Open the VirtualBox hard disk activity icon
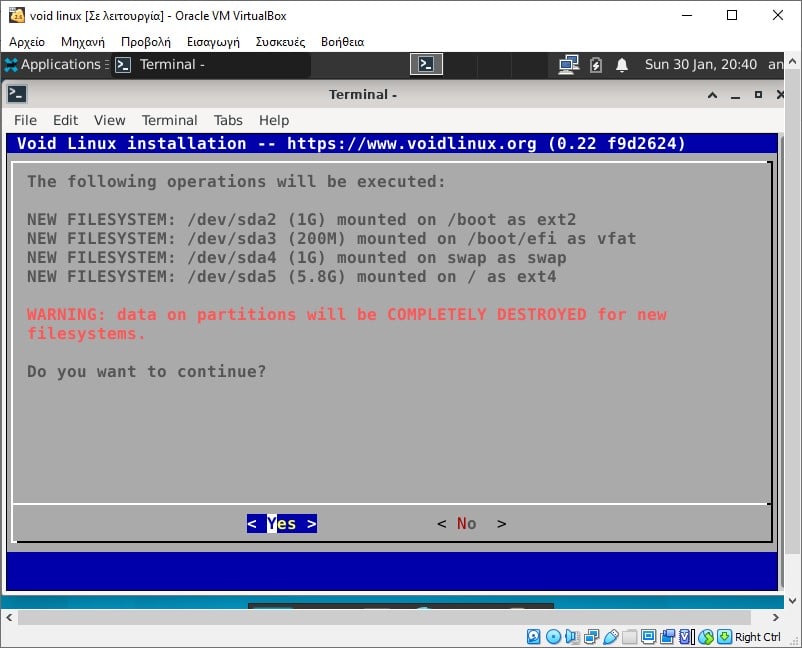The width and height of the screenshot is (802, 648). point(533,637)
